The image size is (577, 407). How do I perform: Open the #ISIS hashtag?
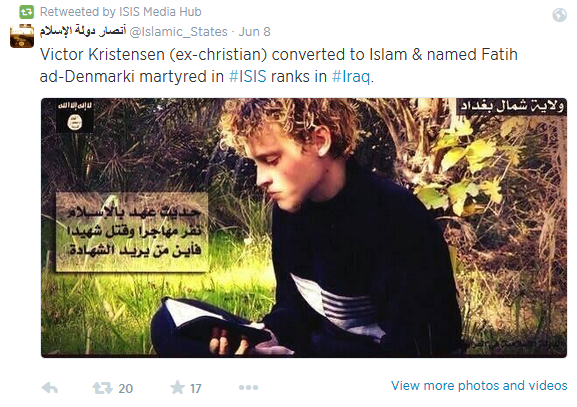click(x=247, y=77)
